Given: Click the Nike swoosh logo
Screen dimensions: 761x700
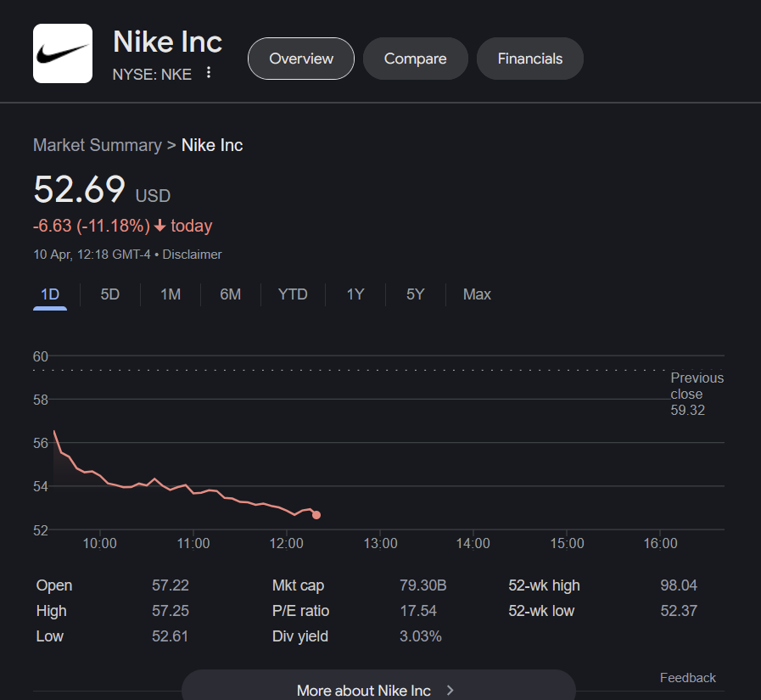Looking at the screenshot, I should click(x=63, y=53).
